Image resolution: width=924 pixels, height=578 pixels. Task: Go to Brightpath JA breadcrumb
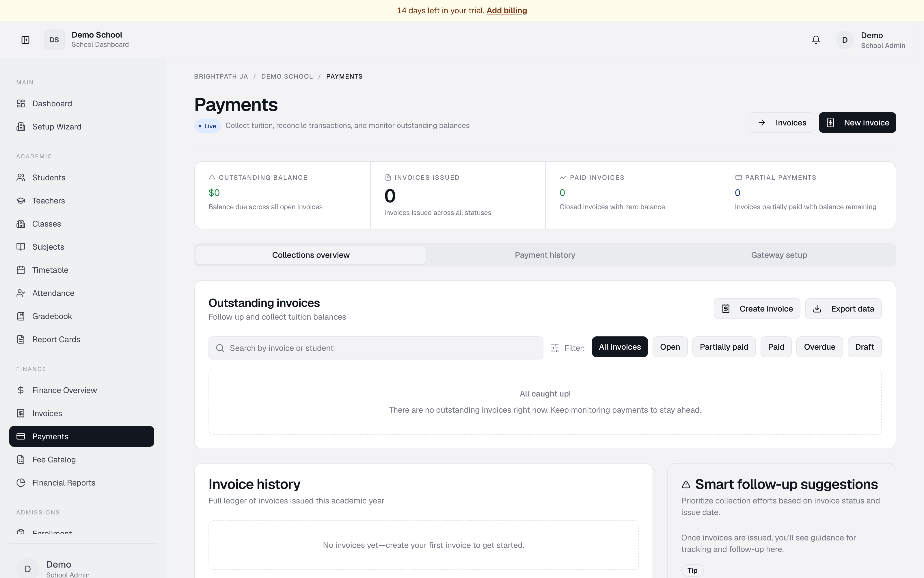click(x=221, y=77)
